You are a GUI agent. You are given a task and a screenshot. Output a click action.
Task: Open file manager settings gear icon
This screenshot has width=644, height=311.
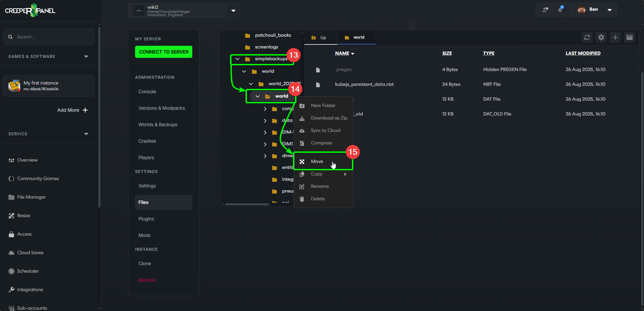(601, 37)
